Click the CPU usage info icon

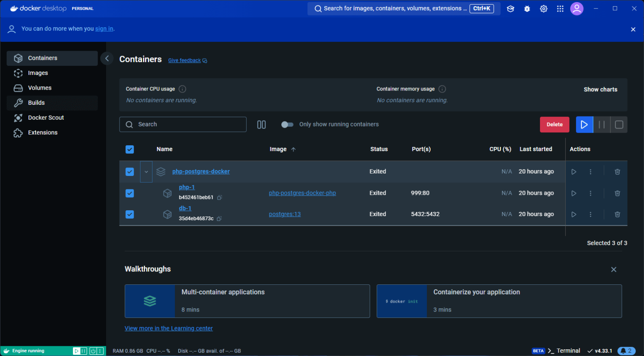tap(182, 89)
